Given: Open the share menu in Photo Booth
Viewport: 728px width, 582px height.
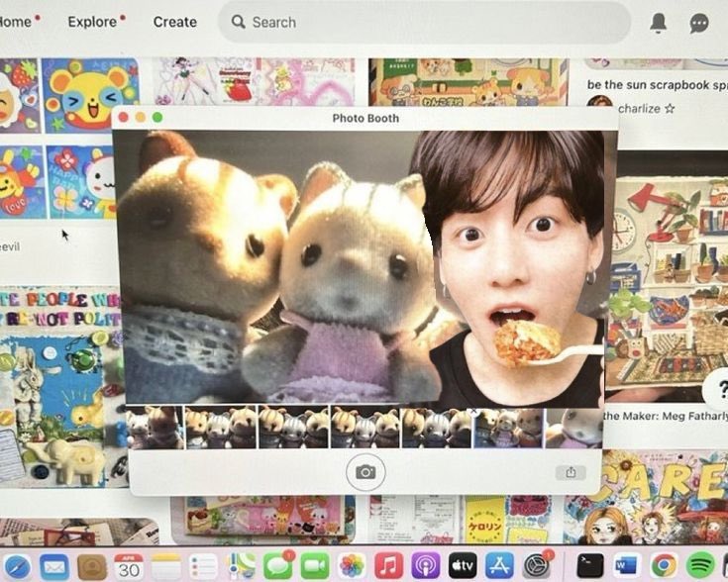Looking at the screenshot, I should coord(571,472).
